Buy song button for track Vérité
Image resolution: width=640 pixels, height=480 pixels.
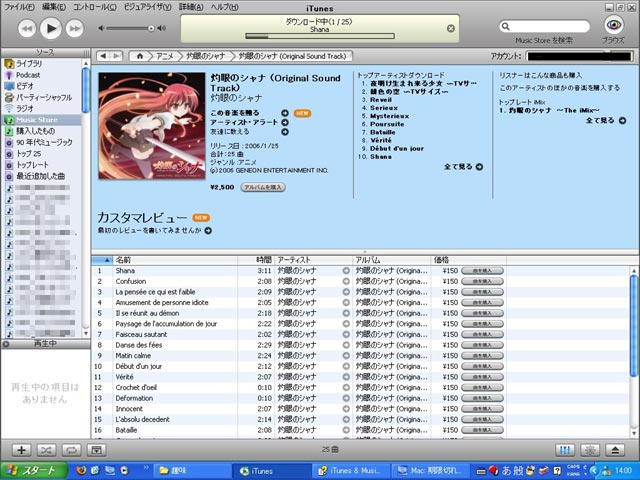pos(482,377)
